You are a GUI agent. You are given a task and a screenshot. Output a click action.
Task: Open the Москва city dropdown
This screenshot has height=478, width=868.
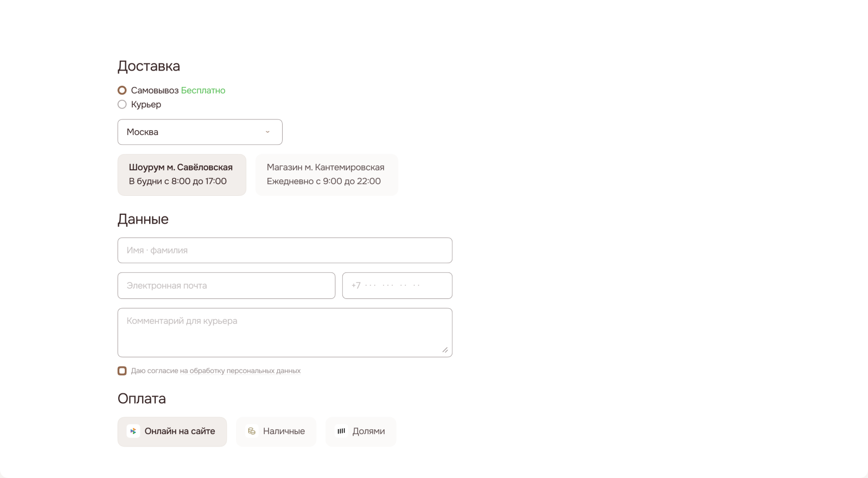tap(200, 132)
